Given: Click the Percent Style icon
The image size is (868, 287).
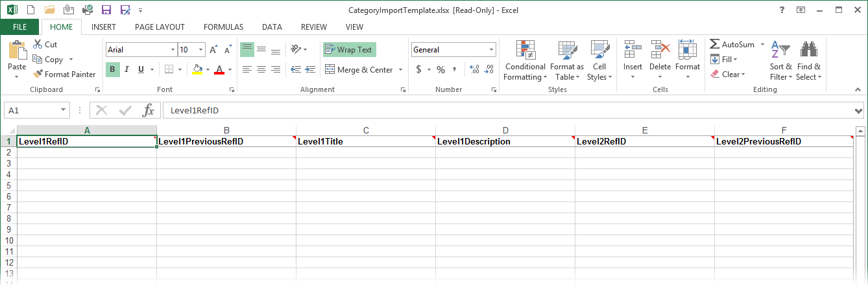Looking at the screenshot, I should (440, 69).
